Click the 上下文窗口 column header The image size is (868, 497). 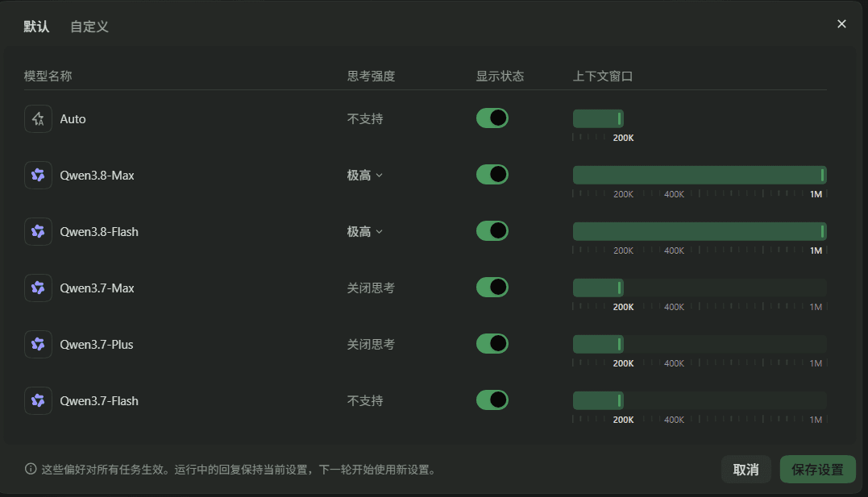(x=603, y=77)
